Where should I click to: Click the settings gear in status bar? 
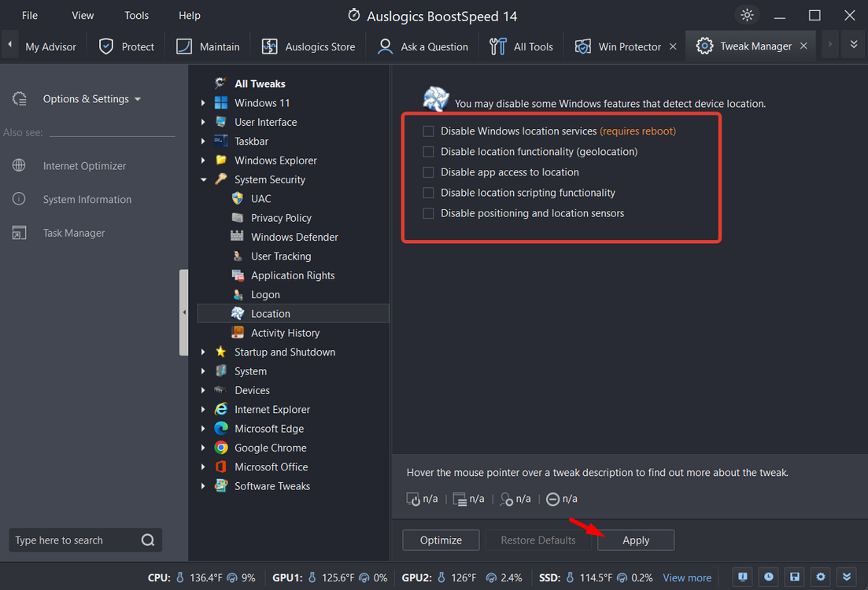click(x=821, y=577)
